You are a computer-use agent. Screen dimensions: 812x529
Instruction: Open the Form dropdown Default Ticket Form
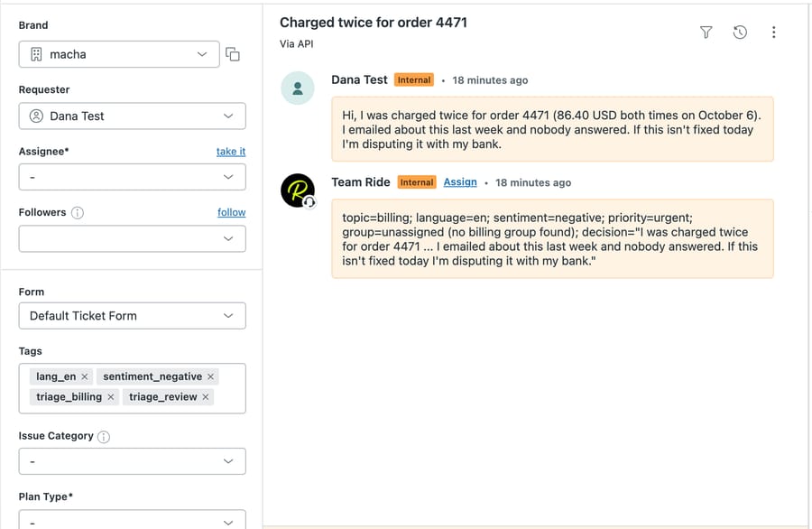coord(132,316)
